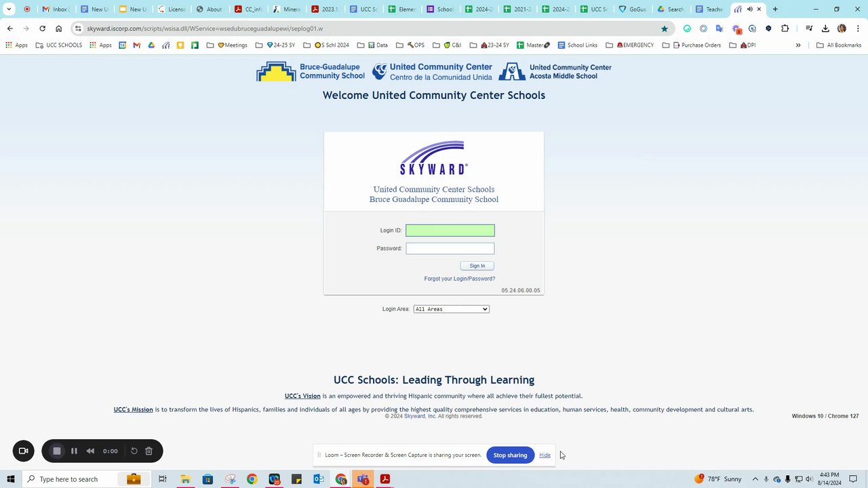
Task: Click the Sign In button
Action: tap(477, 266)
